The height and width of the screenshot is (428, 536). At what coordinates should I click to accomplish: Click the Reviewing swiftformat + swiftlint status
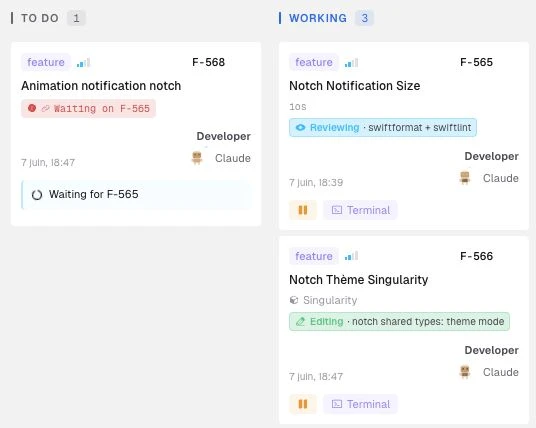coord(383,128)
